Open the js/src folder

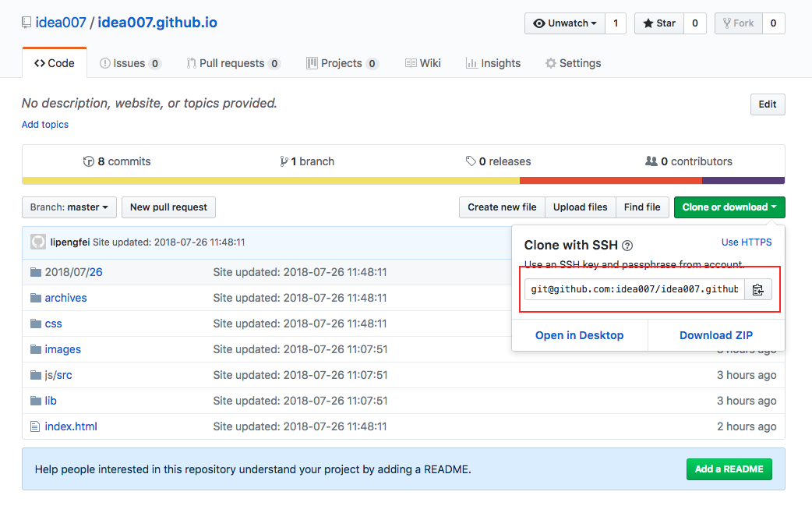click(58, 375)
